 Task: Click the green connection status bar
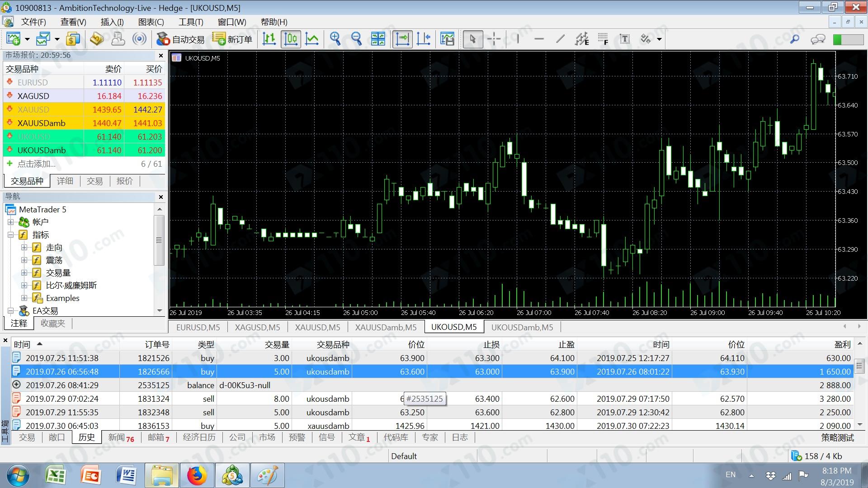click(x=848, y=39)
